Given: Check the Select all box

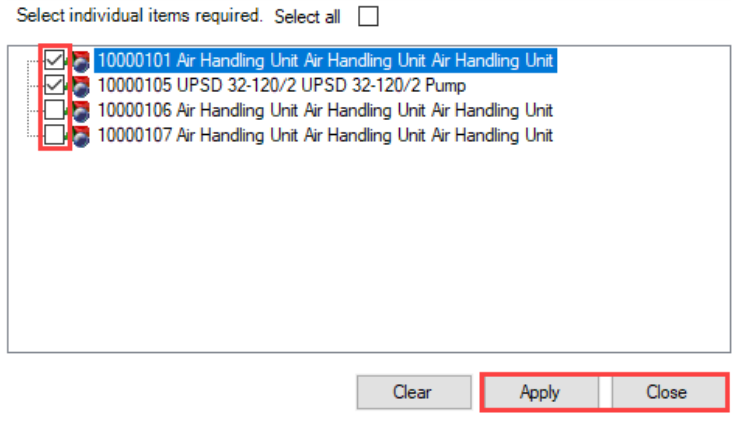Looking at the screenshot, I should coord(368,17).
